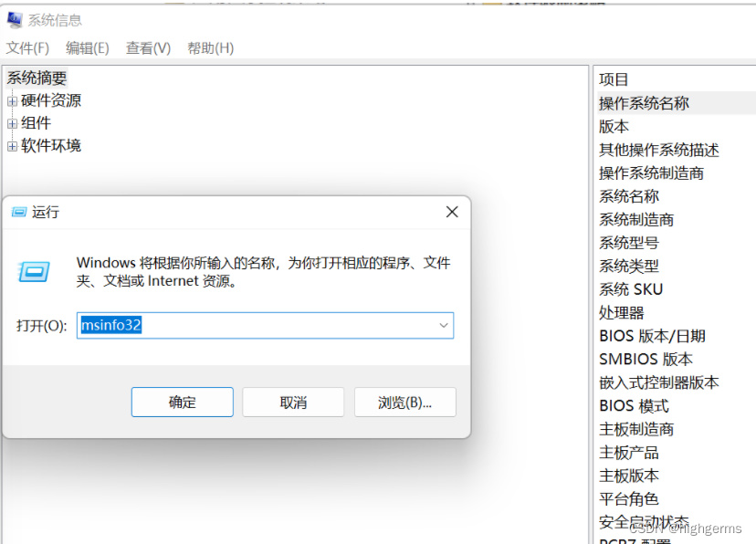The width and height of the screenshot is (756, 544).
Task: Click the 确定 button
Action: pos(183,403)
